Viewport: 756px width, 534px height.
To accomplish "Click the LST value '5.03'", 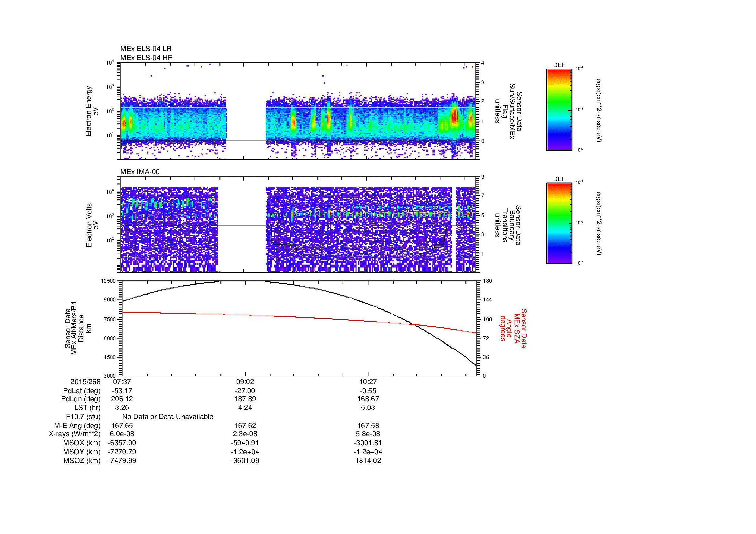I will (x=368, y=408).
